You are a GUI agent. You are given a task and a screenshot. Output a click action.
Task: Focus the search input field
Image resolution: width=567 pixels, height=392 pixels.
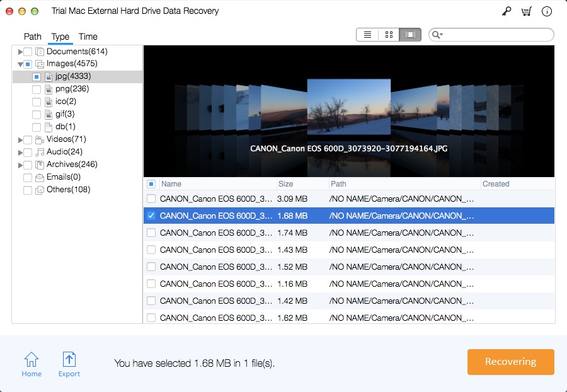click(491, 35)
